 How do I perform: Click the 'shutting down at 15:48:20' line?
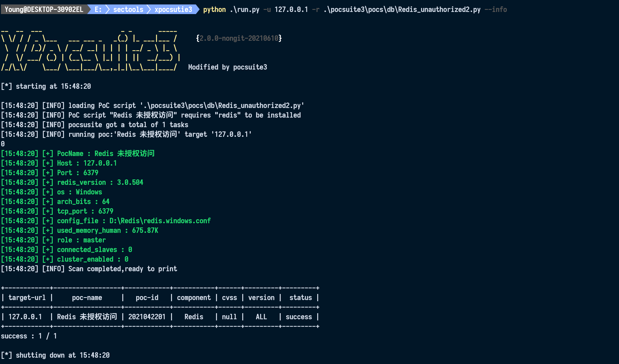point(63,355)
